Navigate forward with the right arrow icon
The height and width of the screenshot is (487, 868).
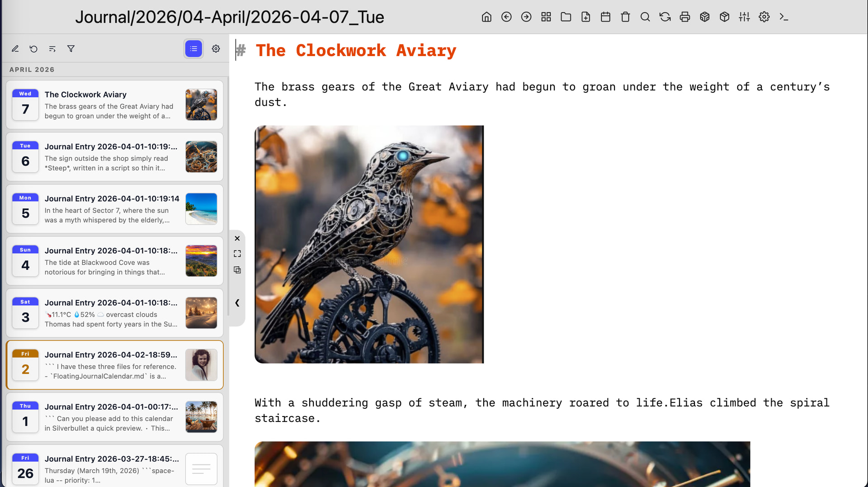pyautogui.click(x=526, y=17)
